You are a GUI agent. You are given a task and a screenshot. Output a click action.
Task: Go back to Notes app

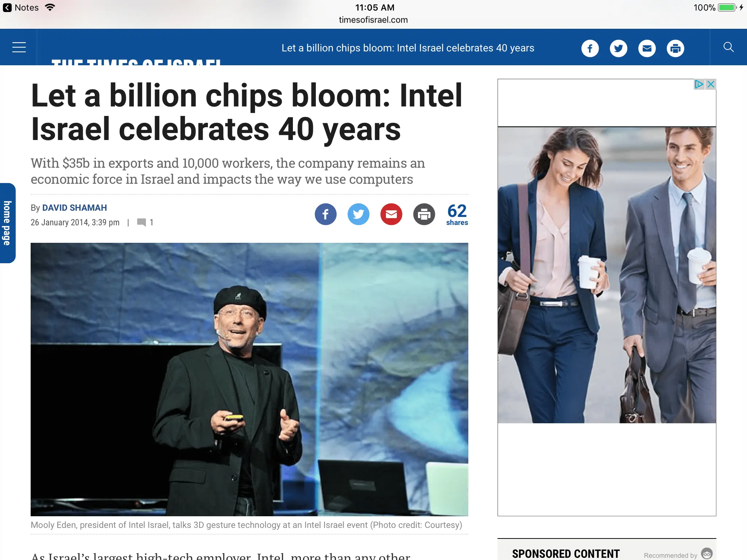point(21,8)
